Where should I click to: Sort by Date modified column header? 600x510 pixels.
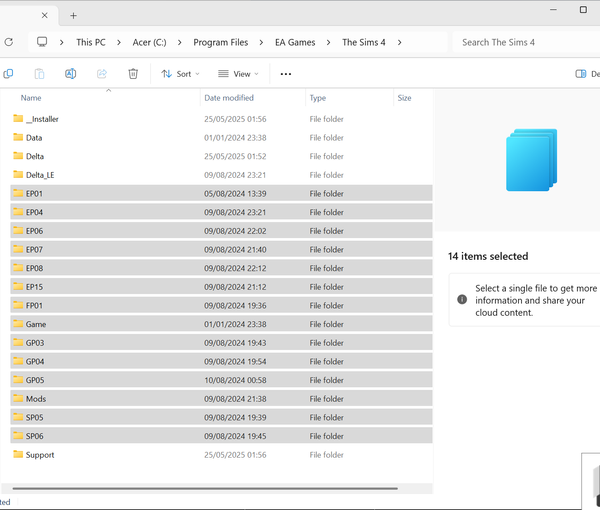(x=229, y=98)
